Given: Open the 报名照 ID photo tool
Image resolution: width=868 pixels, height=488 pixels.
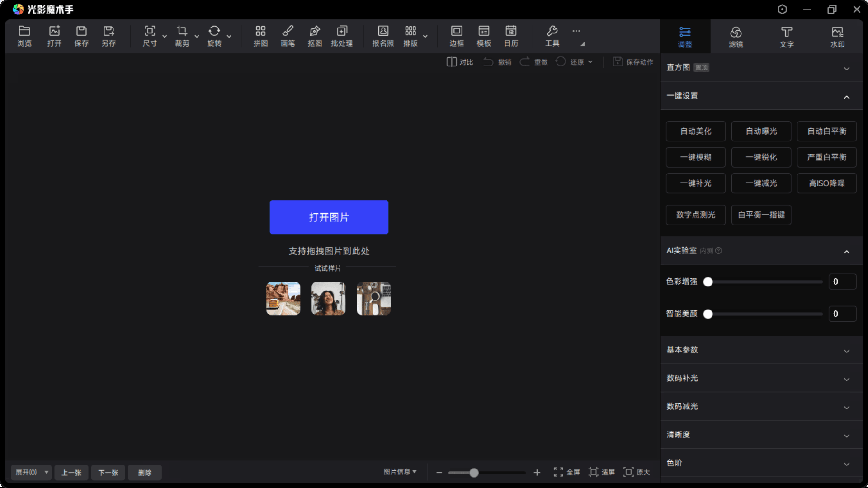Looking at the screenshot, I should tap(382, 36).
